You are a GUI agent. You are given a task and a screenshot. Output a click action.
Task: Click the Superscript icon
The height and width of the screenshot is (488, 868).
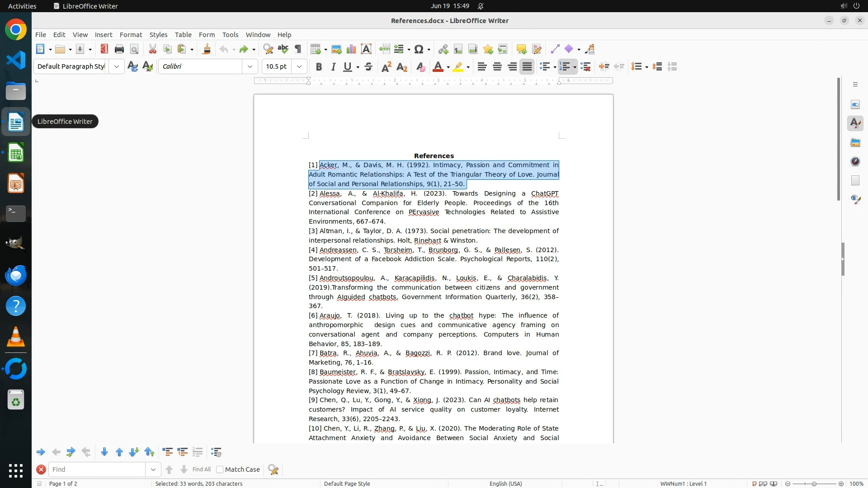[387, 67]
